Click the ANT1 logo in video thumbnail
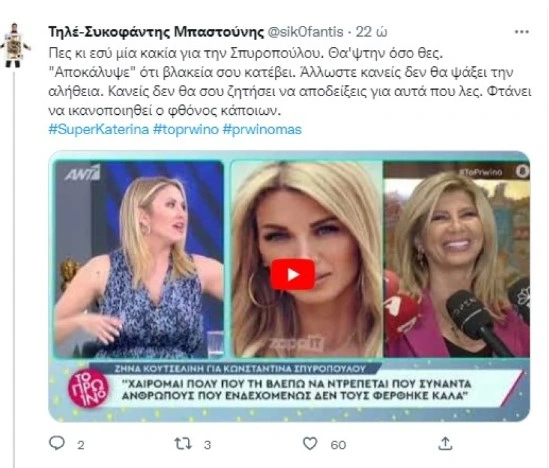The height and width of the screenshot is (468, 549). point(82,173)
